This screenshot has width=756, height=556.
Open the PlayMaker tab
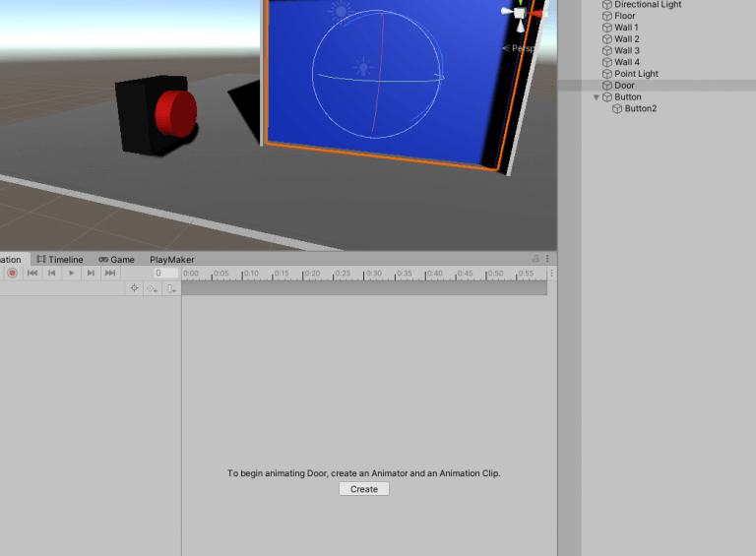[x=171, y=259]
